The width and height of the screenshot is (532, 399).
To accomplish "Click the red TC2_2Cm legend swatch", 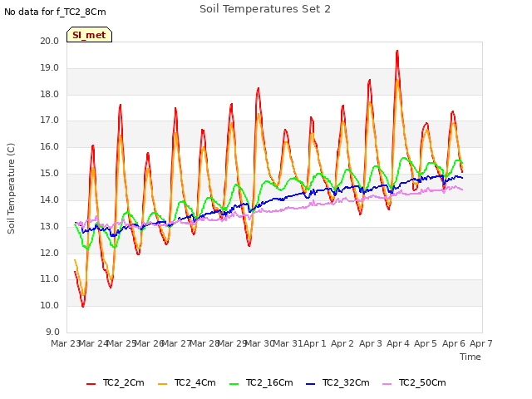I will coord(91,384).
